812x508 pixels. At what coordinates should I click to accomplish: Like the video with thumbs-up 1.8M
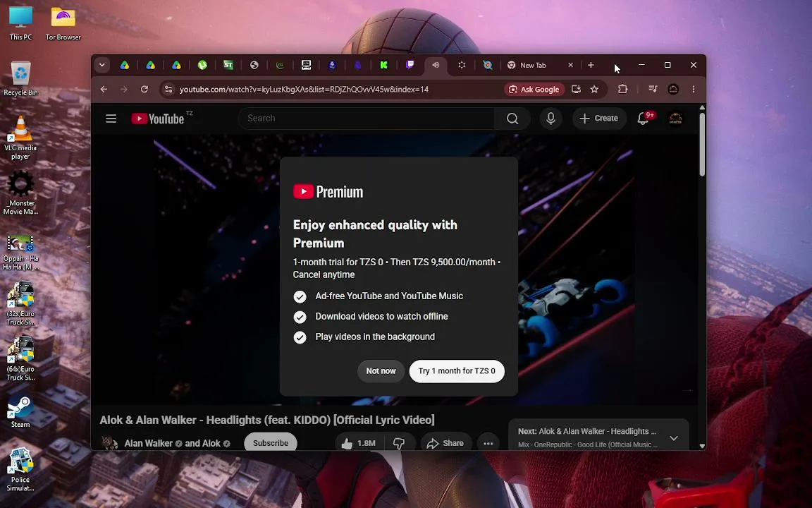pos(358,443)
